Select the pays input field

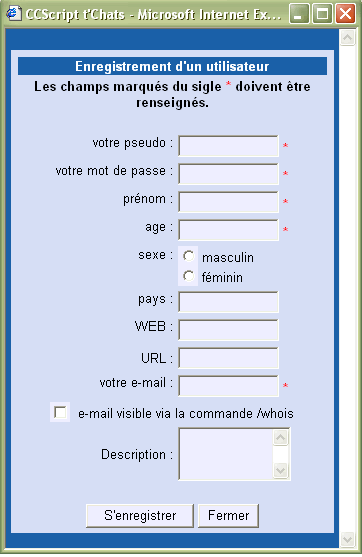(228, 302)
